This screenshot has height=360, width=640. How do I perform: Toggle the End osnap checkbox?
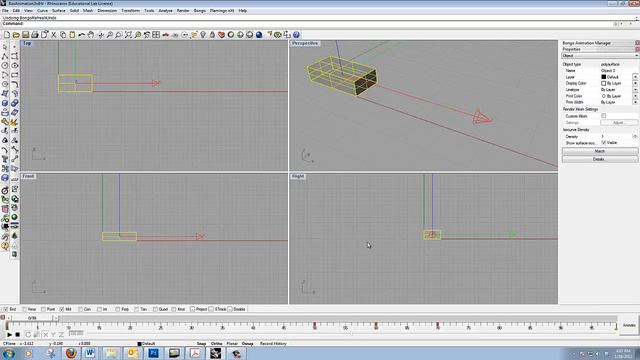(6, 309)
